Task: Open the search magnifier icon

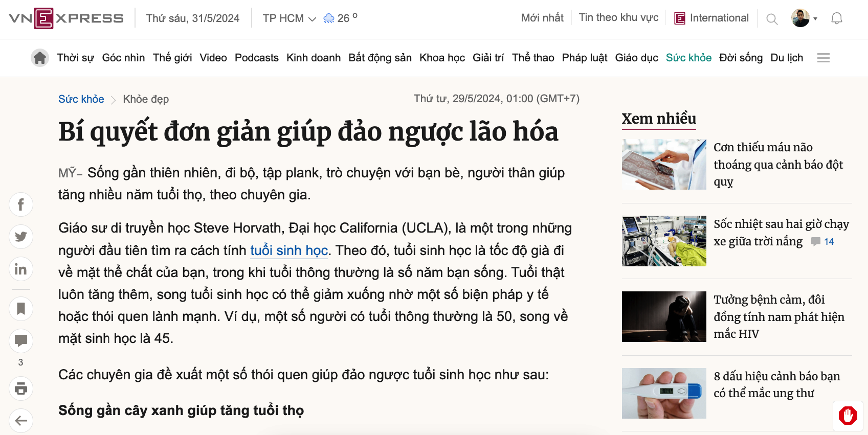Action: (x=772, y=19)
